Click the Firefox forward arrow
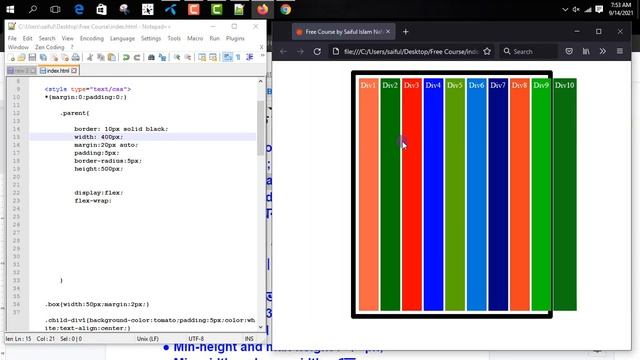The width and height of the screenshot is (640, 360). coord(300,51)
